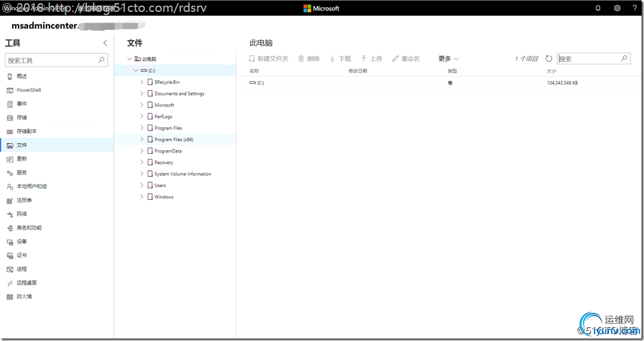Viewport: 644px width, 341px height.
Task: Expand the Recovery folder node
Action: pyautogui.click(x=142, y=163)
